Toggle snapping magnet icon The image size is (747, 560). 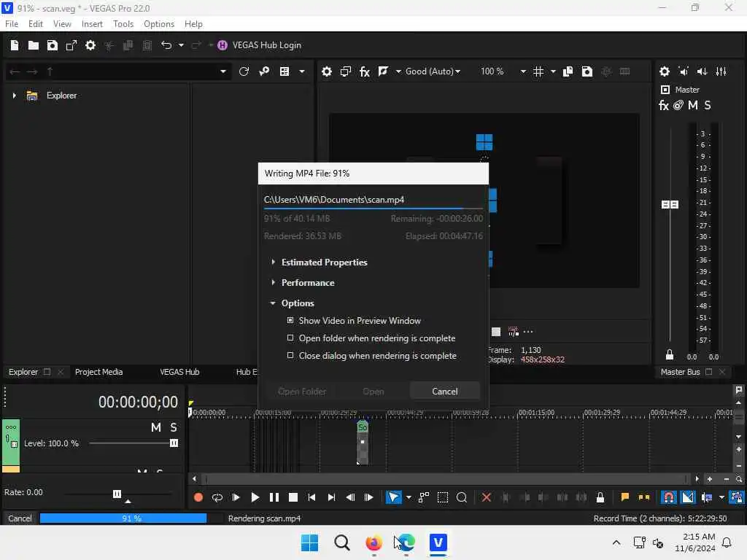click(669, 497)
